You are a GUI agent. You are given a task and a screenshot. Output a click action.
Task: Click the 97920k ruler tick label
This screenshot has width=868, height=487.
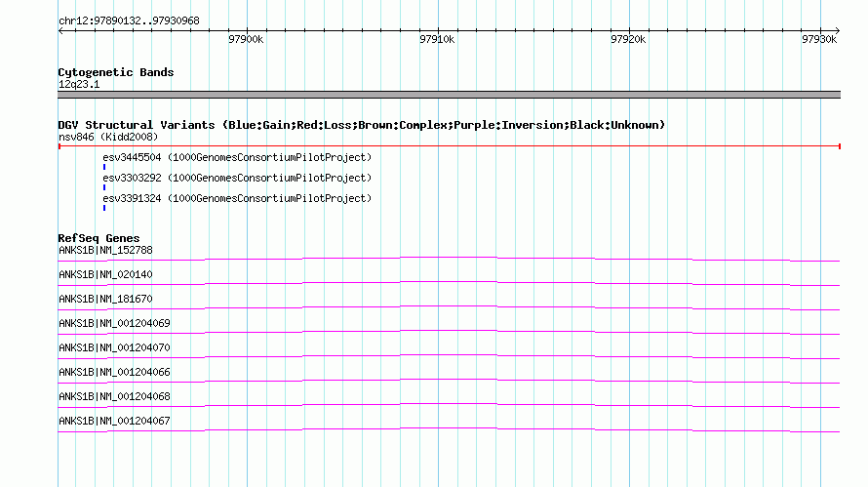click(x=628, y=39)
